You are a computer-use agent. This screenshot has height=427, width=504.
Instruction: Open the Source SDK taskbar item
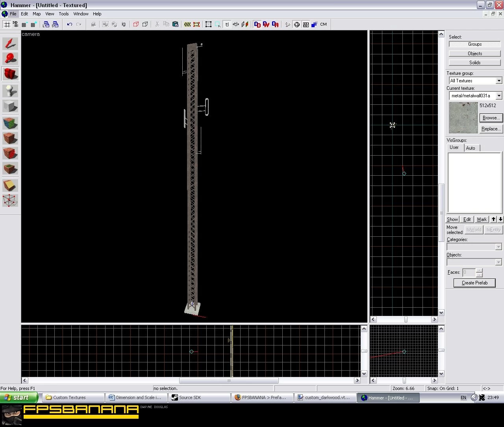pos(200,397)
